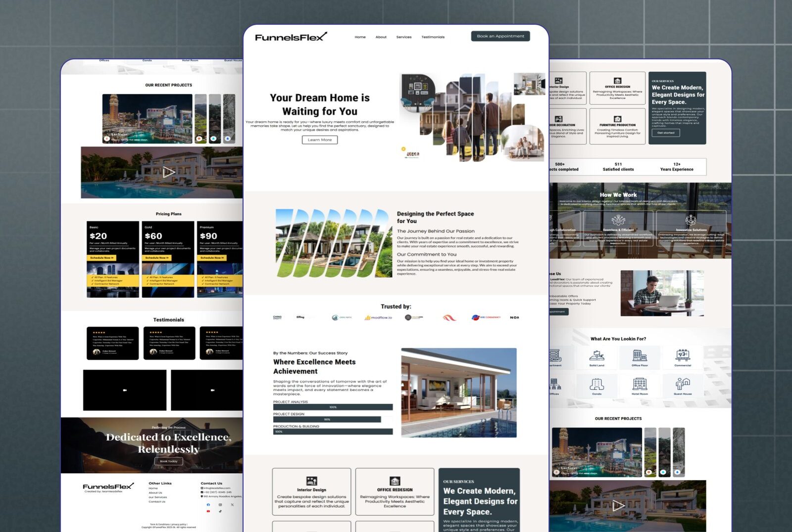792x532 pixels.
Task: Open the first testimonial card on left page
Action: [113, 343]
